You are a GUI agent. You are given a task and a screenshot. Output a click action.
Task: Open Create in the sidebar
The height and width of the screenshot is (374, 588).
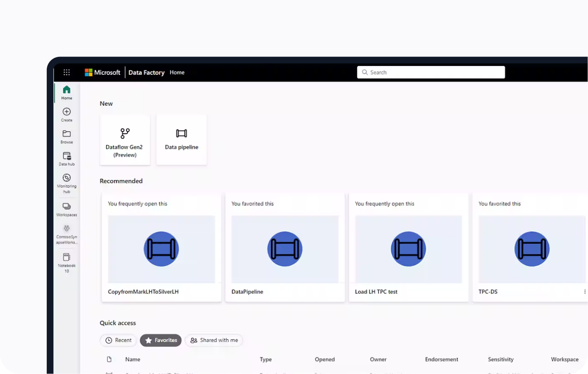[x=67, y=114]
